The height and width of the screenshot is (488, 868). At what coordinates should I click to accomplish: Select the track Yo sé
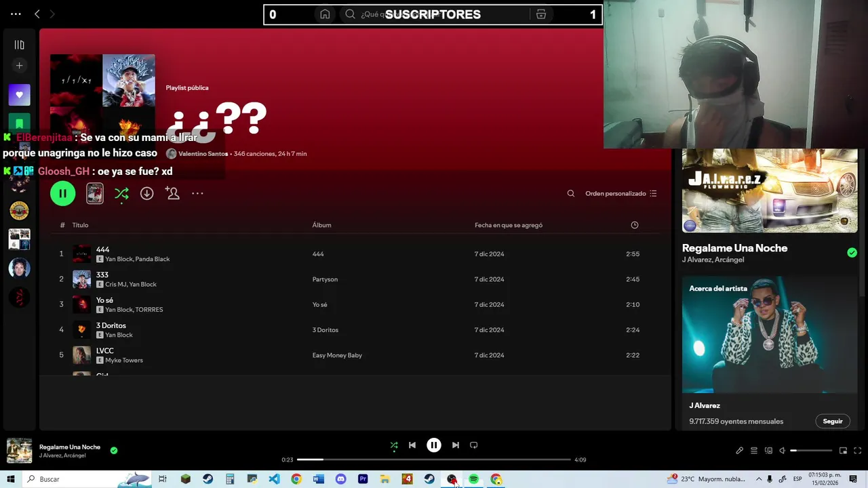(355, 304)
